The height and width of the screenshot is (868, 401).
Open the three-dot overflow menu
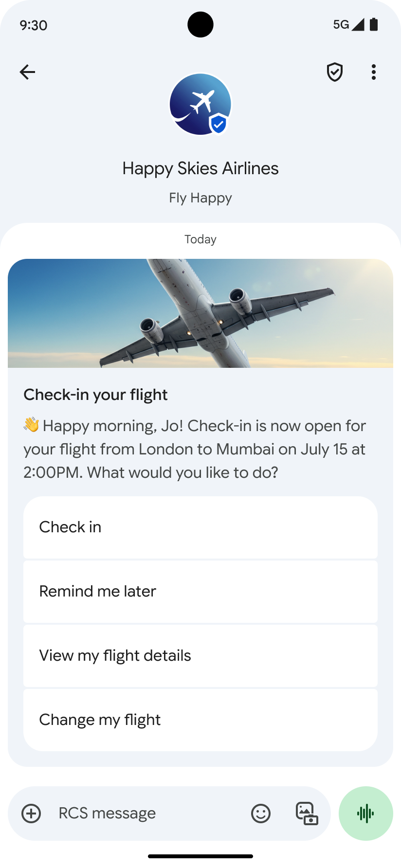pyautogui.click(x=373, y=72)
